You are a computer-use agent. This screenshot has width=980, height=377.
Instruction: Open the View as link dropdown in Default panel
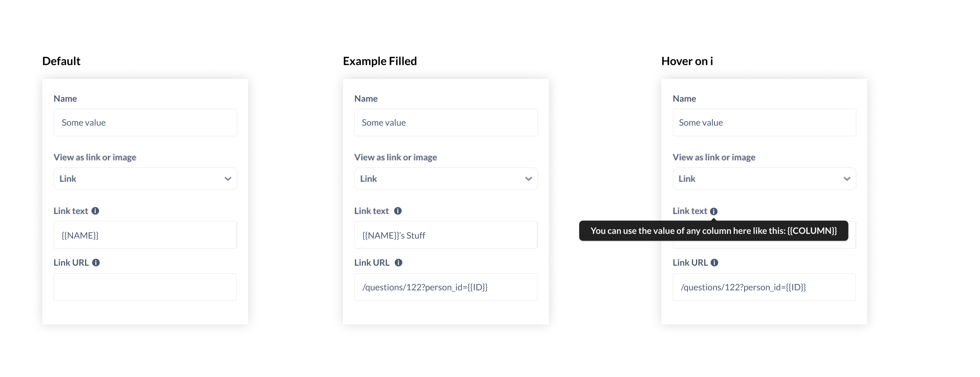point(145,179)
